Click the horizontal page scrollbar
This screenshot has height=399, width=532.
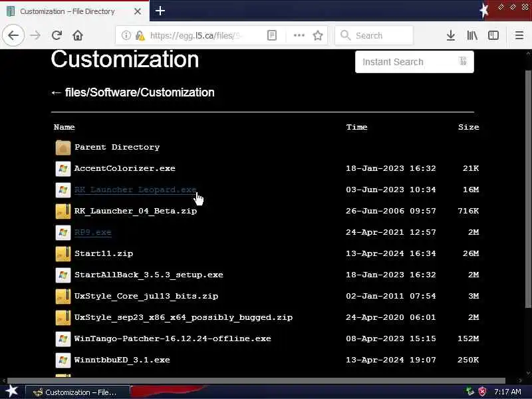(x=256, y=380)
